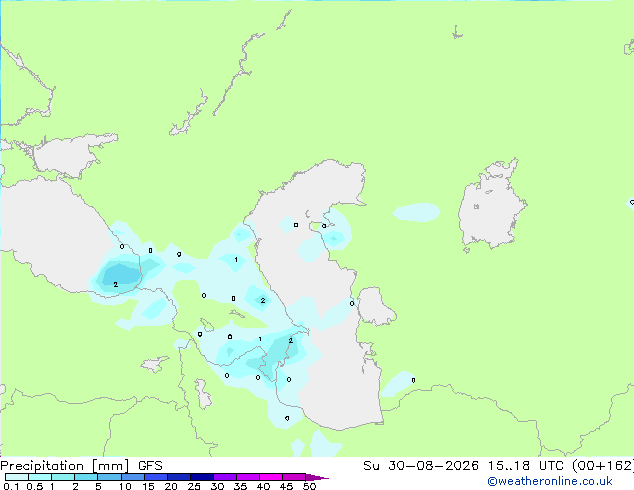This screenshot has height=490, width=634.
Task: Select the 'GFS' model label
Action: pos(150,466)
